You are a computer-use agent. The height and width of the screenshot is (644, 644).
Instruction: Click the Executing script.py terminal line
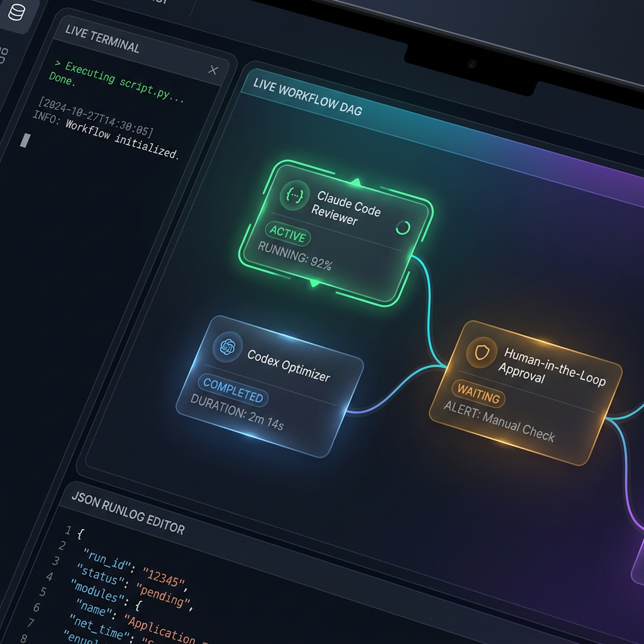[x=119, y=82]
